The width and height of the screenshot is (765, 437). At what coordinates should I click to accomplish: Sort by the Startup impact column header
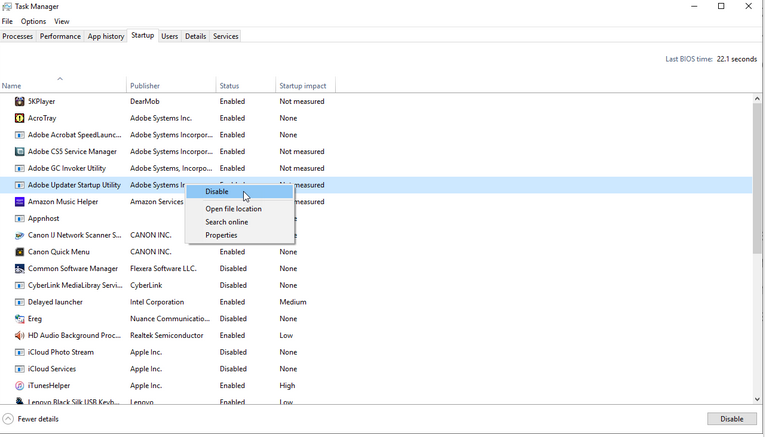(305, 85)
